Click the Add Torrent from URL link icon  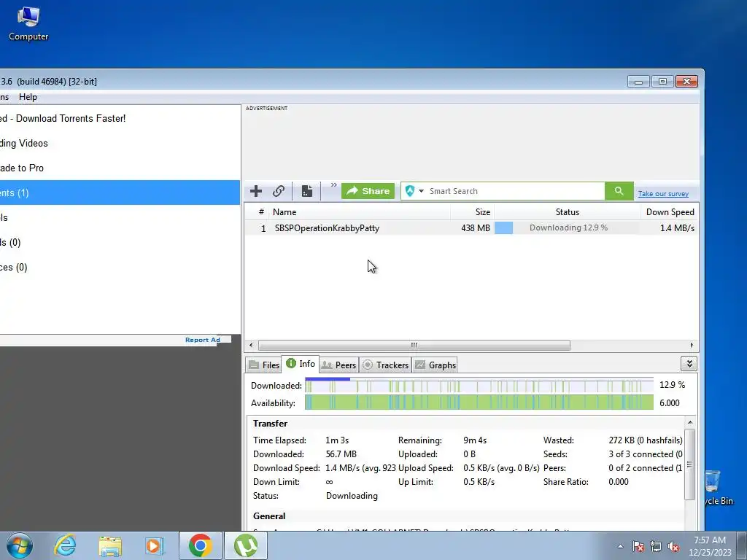[x=279, y=191]
